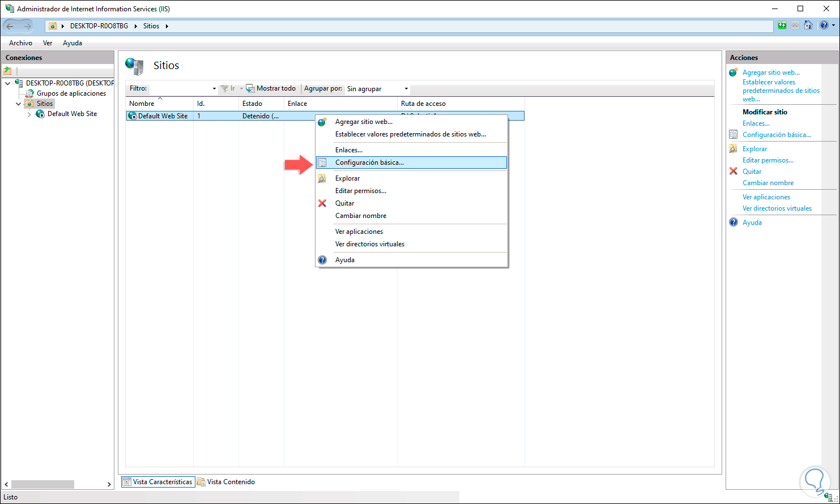Click the connect icon in Conexiones toolbar
This screenshot has width=840, height=504.
tap(7, 71)
